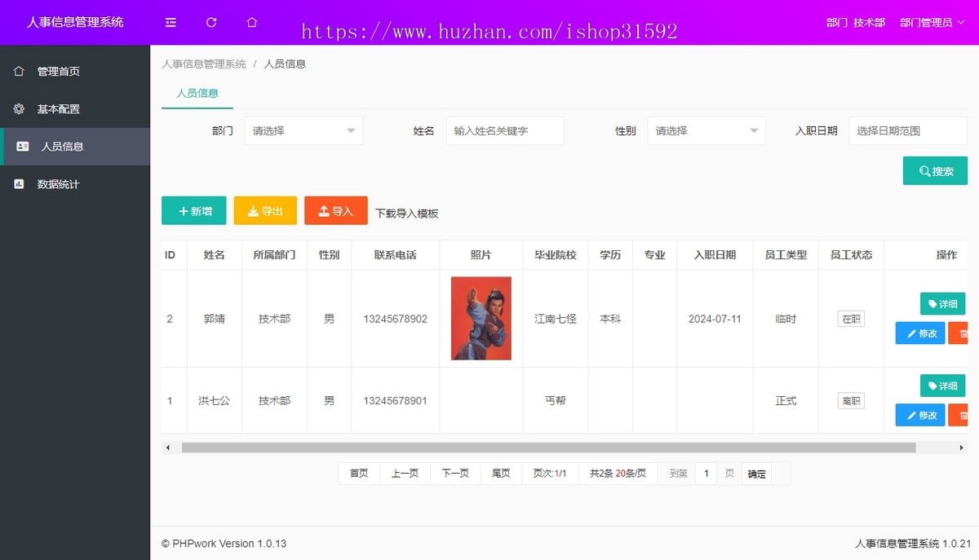Click the 临时 employee type cell
979x560 pixels.
[x=786, y=319]
